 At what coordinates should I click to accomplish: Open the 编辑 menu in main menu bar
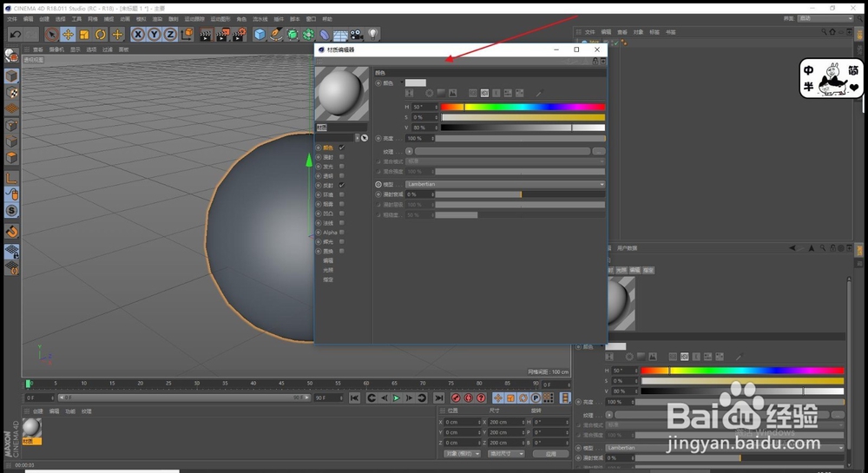pos(29,19)
